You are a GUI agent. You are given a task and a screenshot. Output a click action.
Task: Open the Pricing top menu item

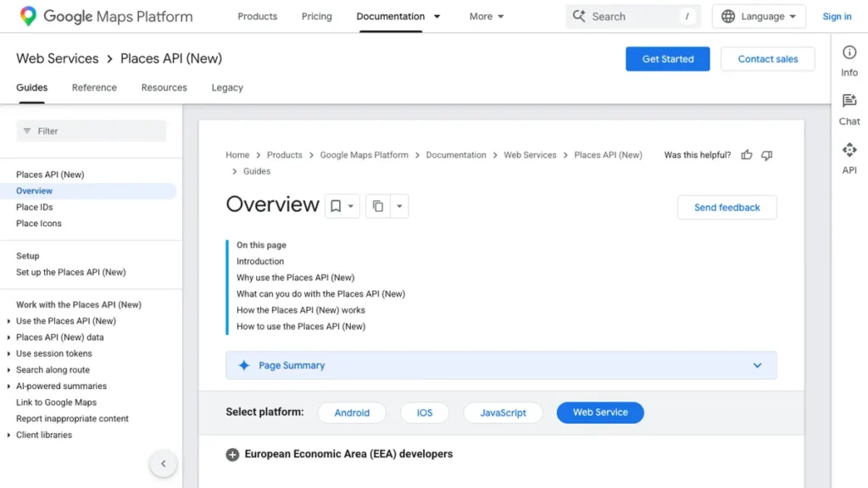tap(317, 17)
